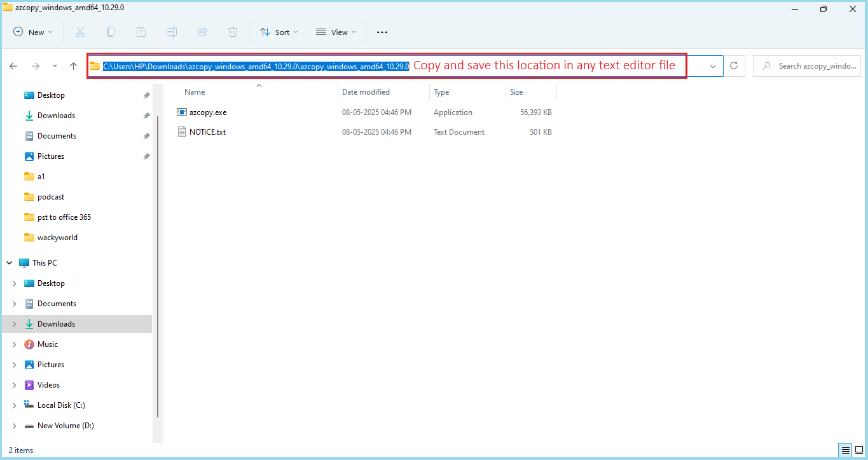Expand address bar history dropdown

click(x=712, y=66)
